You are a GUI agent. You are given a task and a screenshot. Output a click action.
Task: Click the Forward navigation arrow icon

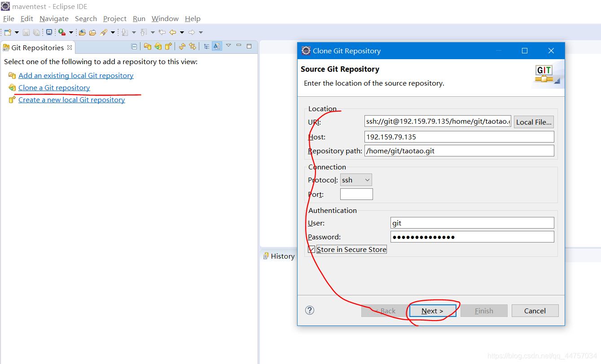point(192,32)
